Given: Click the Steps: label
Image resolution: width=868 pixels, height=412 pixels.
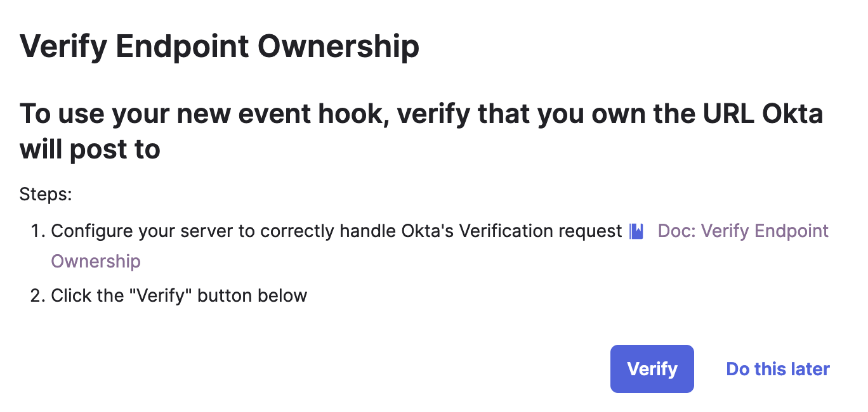Looking at the screenshot, I should [x=46, y=193].
